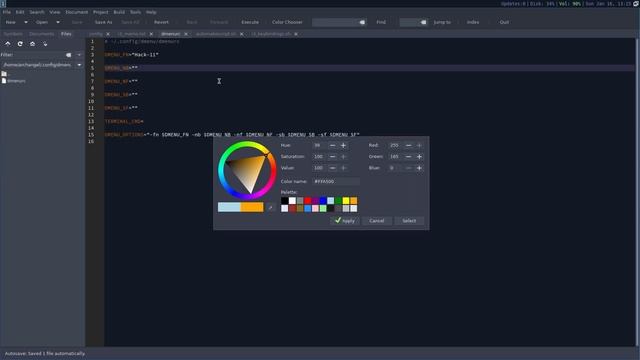This screenshot has height=360, width=640.
Task: Click Apply in the color dialog
Action: [345, 221]
